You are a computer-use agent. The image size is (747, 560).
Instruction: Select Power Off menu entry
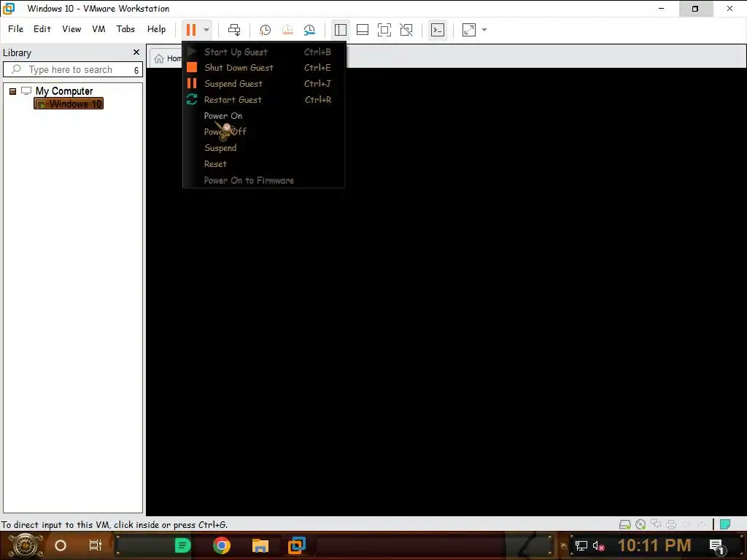coord(263,132)
